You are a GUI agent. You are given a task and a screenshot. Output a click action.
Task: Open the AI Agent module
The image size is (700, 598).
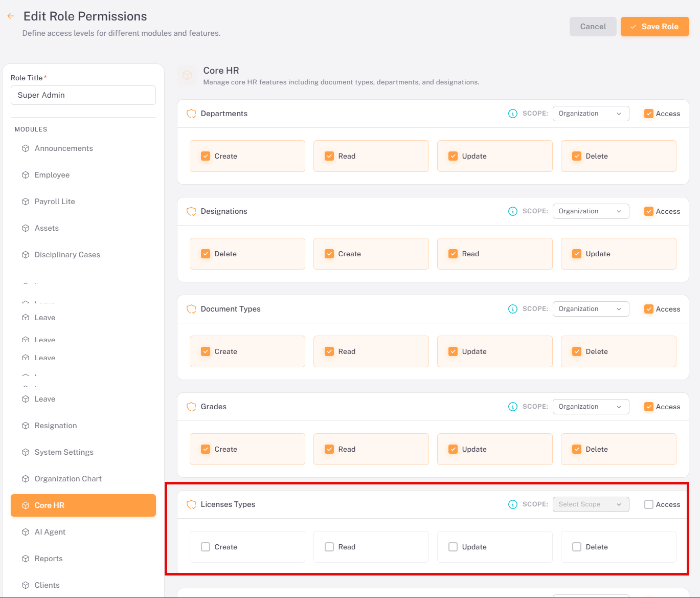tap(83, 532)
